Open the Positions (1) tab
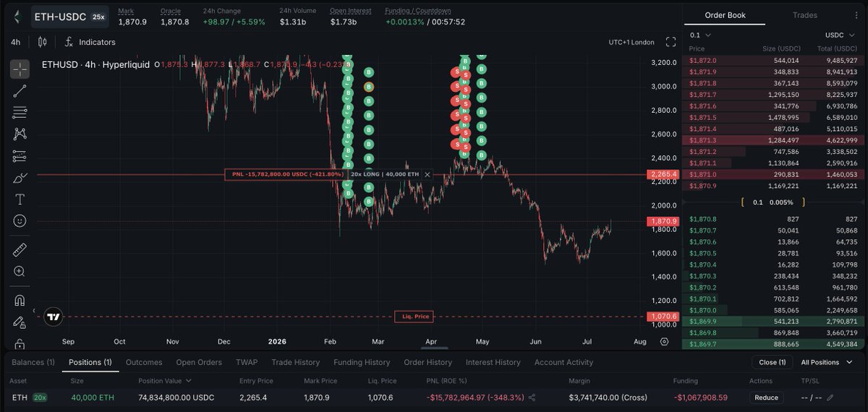The height and width of the screenshot is (412, 868). click(x=90, y=362)
